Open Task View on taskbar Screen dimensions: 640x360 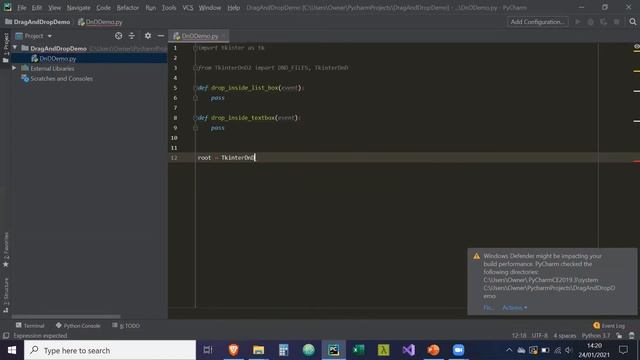click(208, 350)
